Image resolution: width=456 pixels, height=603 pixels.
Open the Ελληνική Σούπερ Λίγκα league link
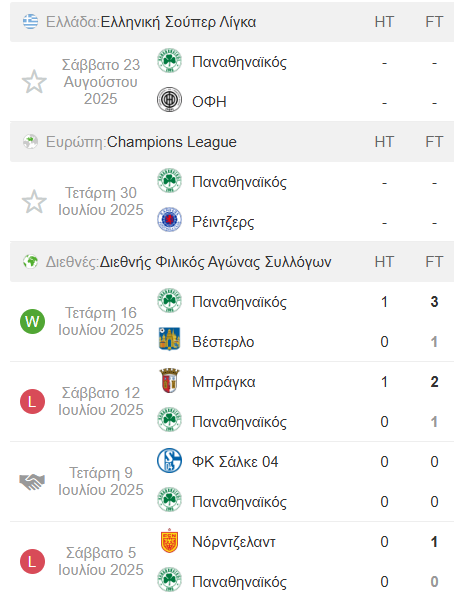[x=178, y=22]
